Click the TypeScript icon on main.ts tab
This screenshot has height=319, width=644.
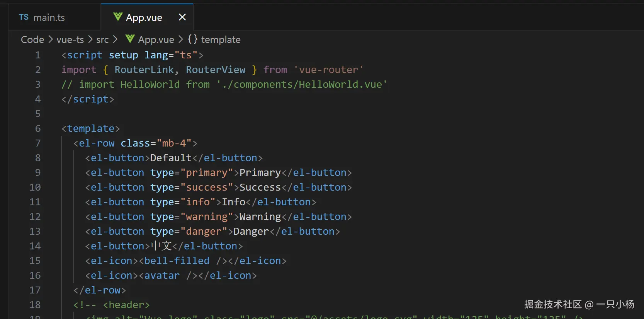point(24,17)
